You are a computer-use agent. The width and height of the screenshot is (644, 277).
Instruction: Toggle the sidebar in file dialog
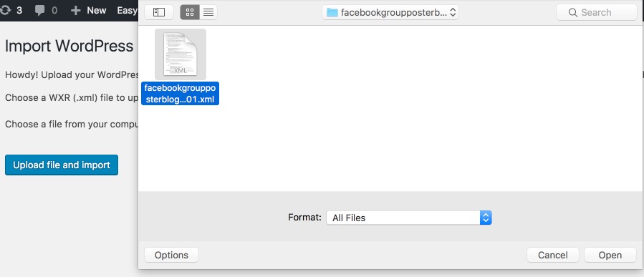pyautogui.click(x=159, y=12)
